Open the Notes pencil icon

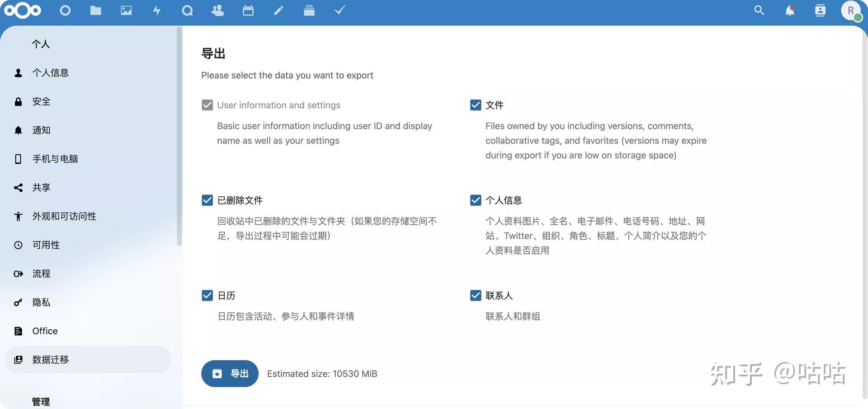pyautogui.click(x=278, y=10)
